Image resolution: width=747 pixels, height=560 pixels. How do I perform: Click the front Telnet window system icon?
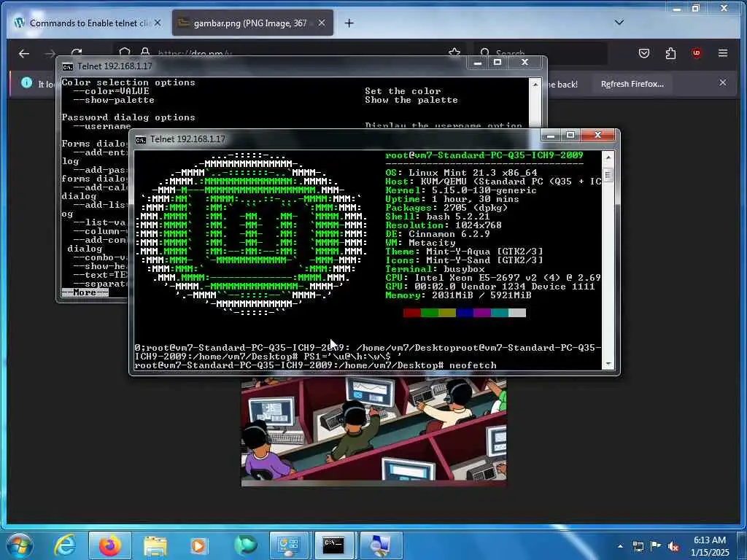(141, 139)
